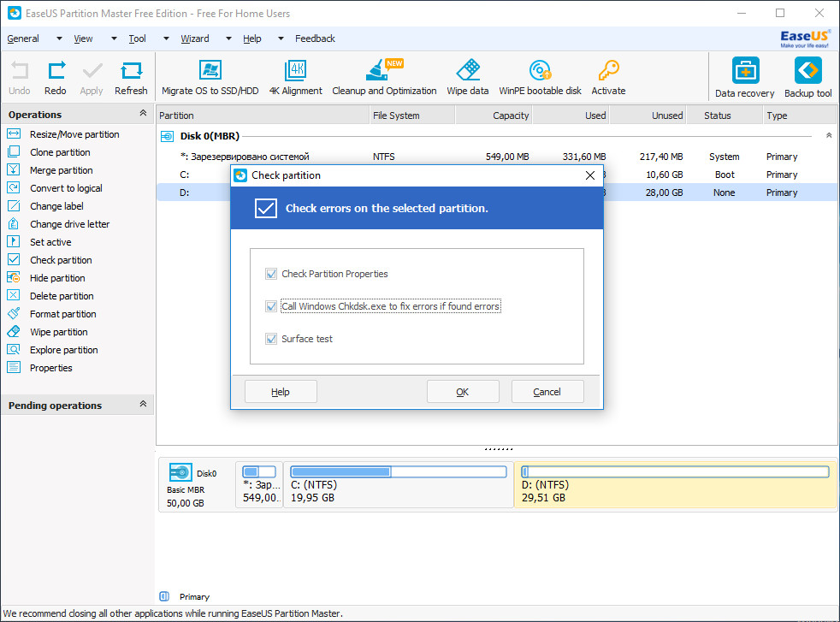Click the Activate key icon
The width and height of the screenshot is (840, 622).
608,70
